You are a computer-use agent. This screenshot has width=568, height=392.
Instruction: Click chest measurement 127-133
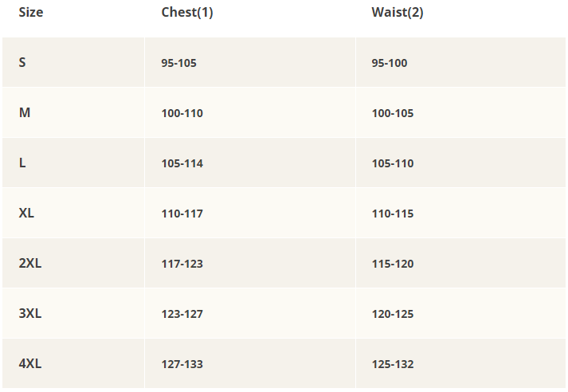182,364
